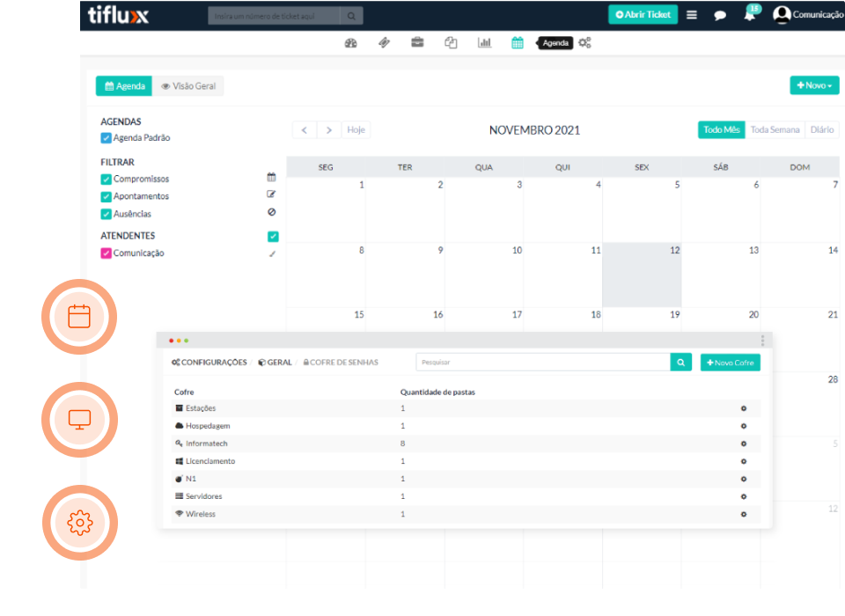Click the Hoje button

point(356,130)
